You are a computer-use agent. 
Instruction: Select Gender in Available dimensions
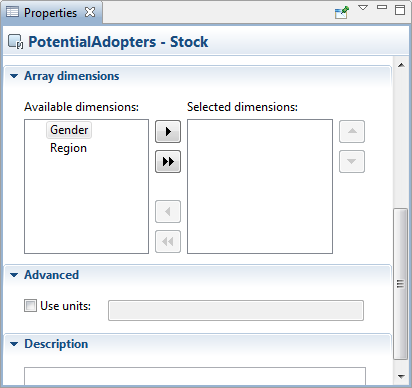pyautogui.click(x=69, y=130)
